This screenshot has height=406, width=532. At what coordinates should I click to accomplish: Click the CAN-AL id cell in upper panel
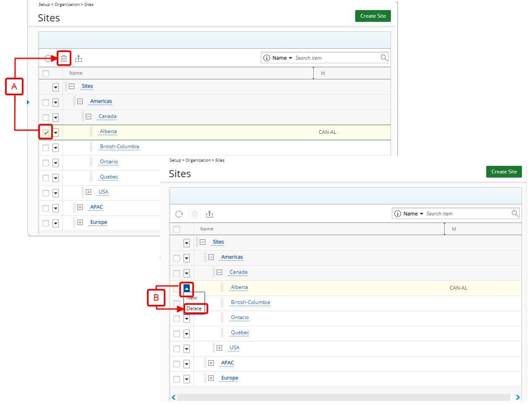[327, 132]
